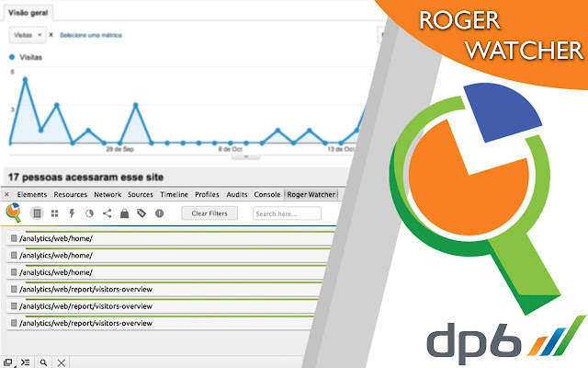Switch to the Network tab
Viewport: 588px width, 368px height.
107,194
